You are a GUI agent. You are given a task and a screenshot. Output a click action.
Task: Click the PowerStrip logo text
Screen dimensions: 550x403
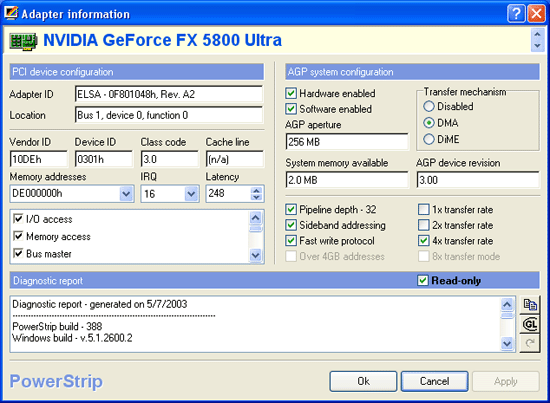[56, 381]
